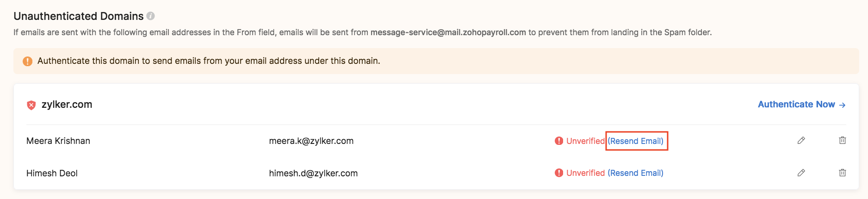The image size is (868, 199).
Task: Click the red shield icon beside zylker.com
Action: tap(31, 105)
